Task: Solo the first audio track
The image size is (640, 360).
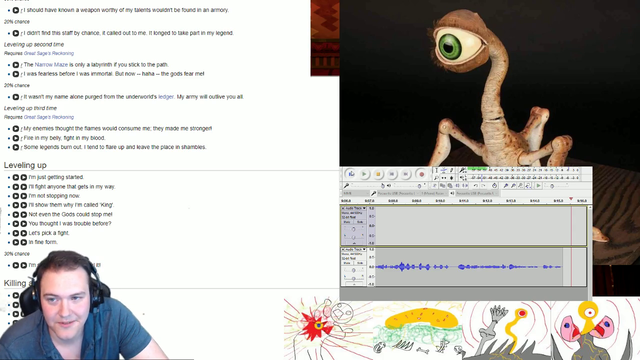Action: pyautogui.click(x=360, y=222)
